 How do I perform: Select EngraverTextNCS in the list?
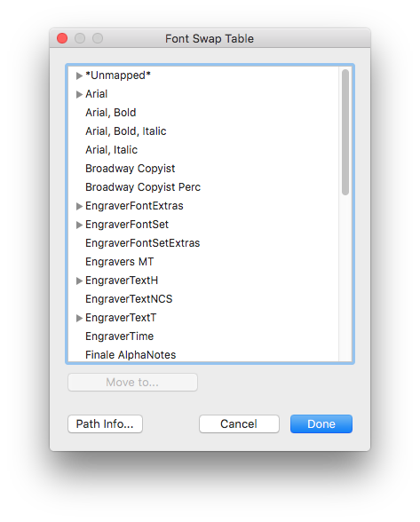pos(203,299)
